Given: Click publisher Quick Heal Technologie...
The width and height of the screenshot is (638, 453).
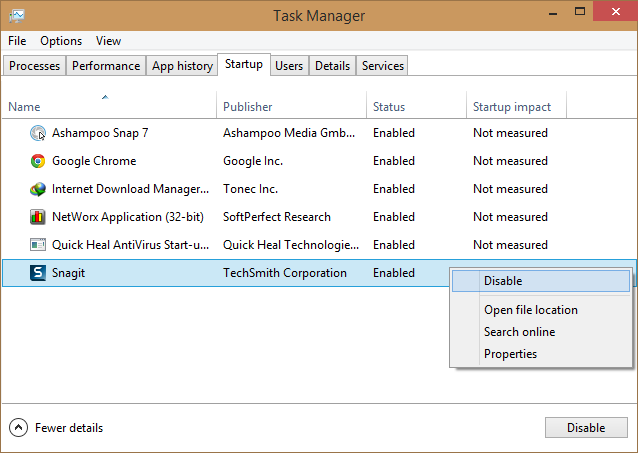Looking at the screenshot, I should click(x=291, y=245).
